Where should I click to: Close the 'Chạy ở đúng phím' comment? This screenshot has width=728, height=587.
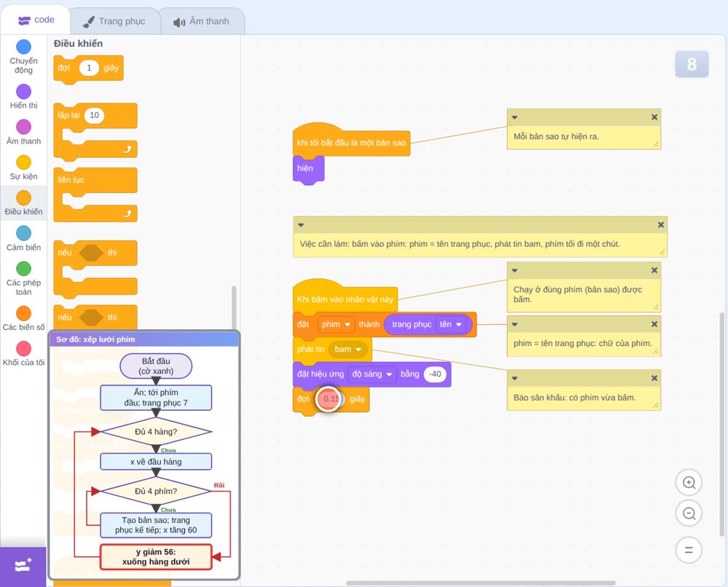(x=654, y=270)
